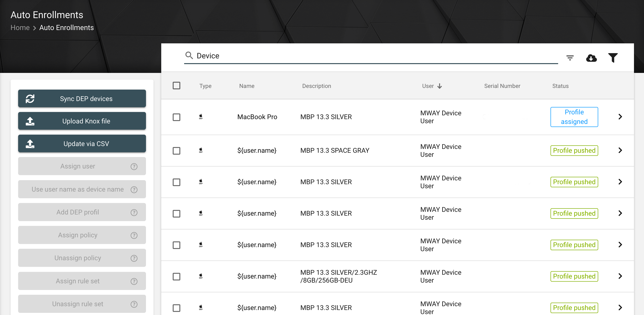Check the MacBook Pro row checkbox

click(177, 117)
